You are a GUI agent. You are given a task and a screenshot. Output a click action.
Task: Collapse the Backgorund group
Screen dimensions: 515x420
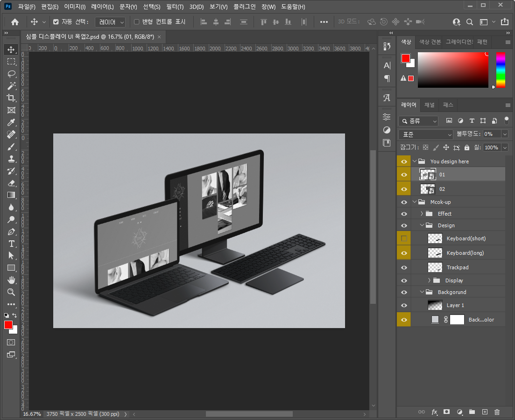(422, 292)
